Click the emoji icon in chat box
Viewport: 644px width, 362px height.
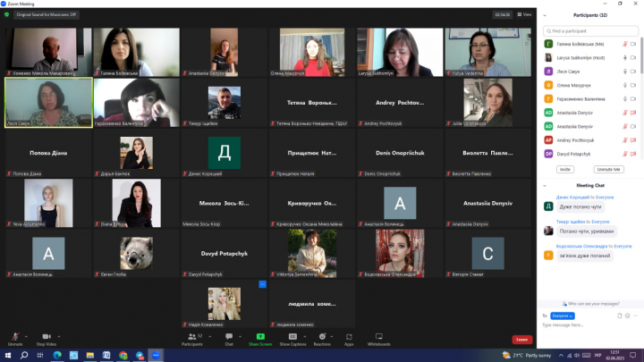(629, 316)
